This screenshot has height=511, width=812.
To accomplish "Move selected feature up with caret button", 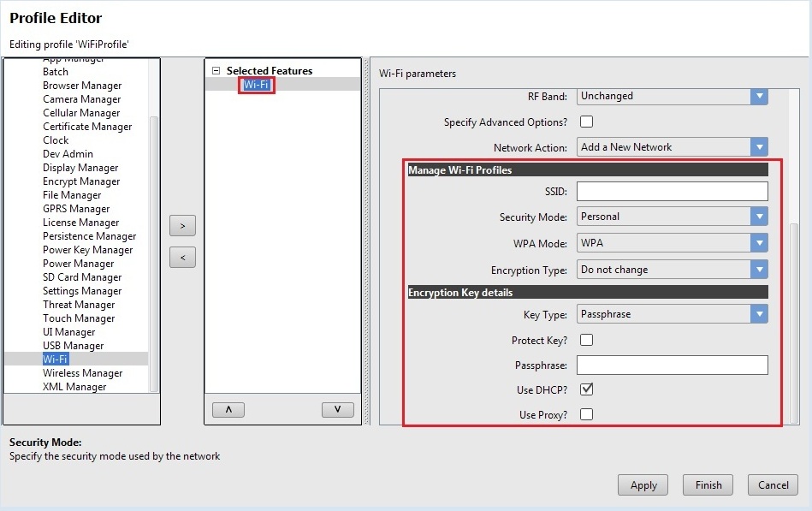I will click(x=228, y=410).
